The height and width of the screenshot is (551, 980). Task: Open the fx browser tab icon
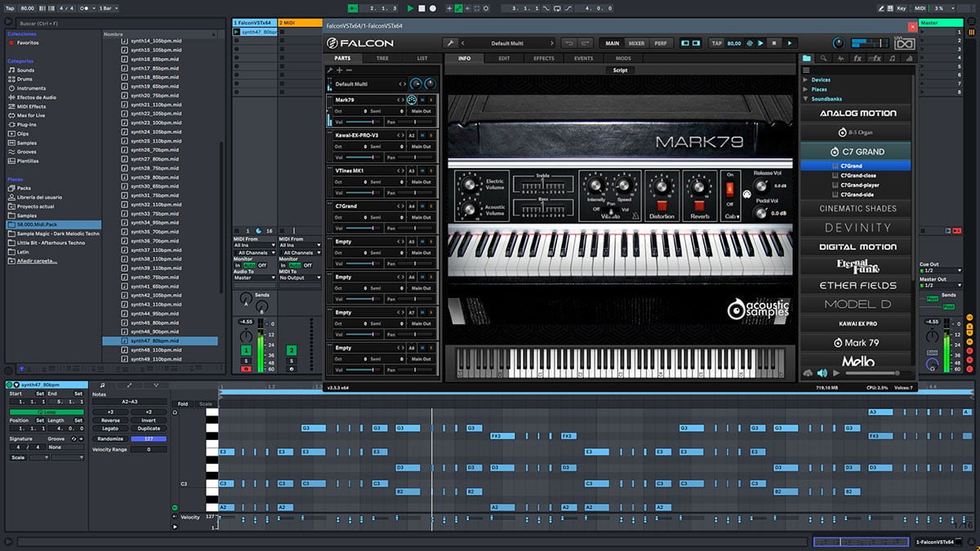click(x=857, y=59)
